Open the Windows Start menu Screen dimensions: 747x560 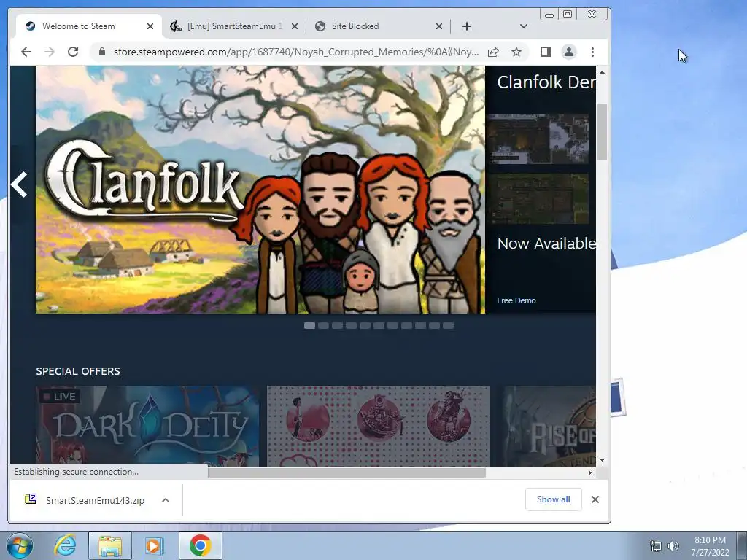coord(20,545)
